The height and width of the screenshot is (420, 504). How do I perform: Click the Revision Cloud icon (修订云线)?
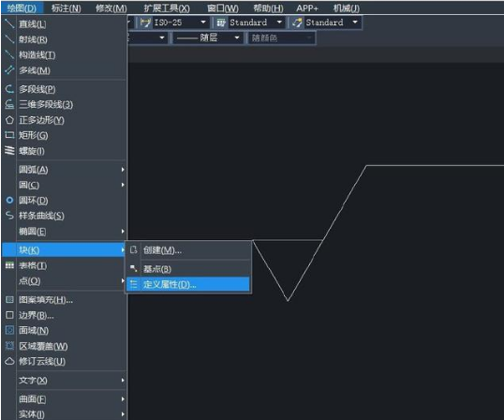pos(9,361)
